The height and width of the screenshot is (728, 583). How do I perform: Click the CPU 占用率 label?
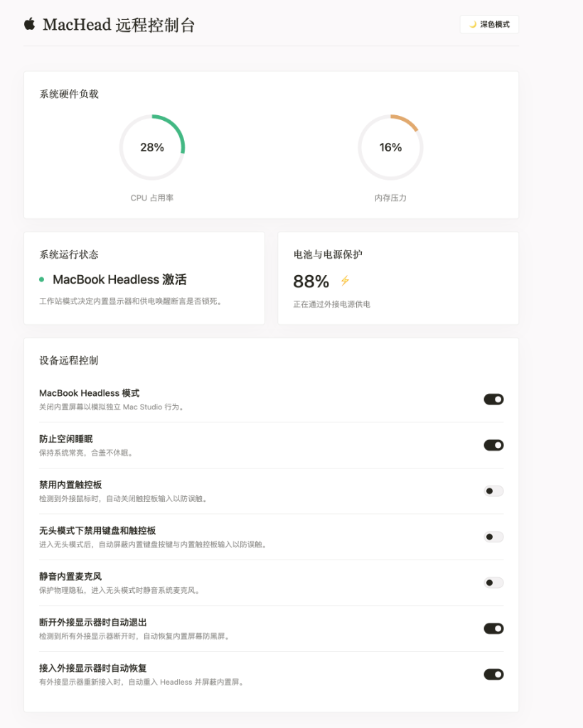click(151, 198)
